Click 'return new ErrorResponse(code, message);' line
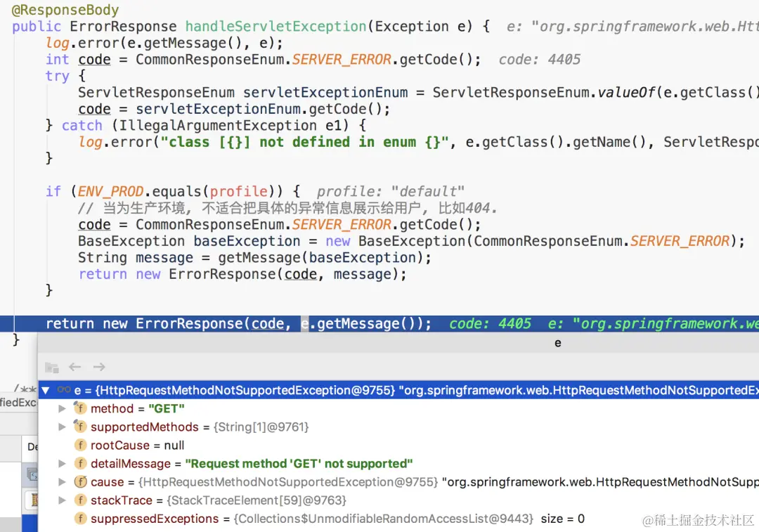The width and height of the screenshot is (759, 532). pos(242,274)
